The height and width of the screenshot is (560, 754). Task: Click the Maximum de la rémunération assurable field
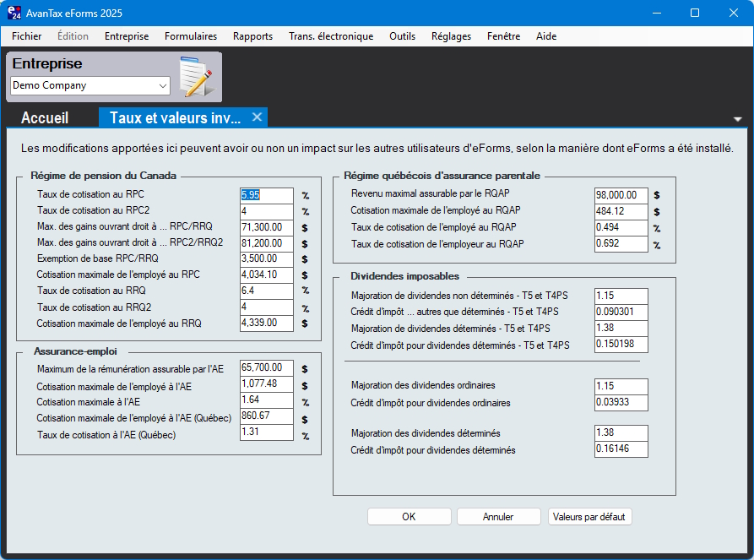pos(266,368)
